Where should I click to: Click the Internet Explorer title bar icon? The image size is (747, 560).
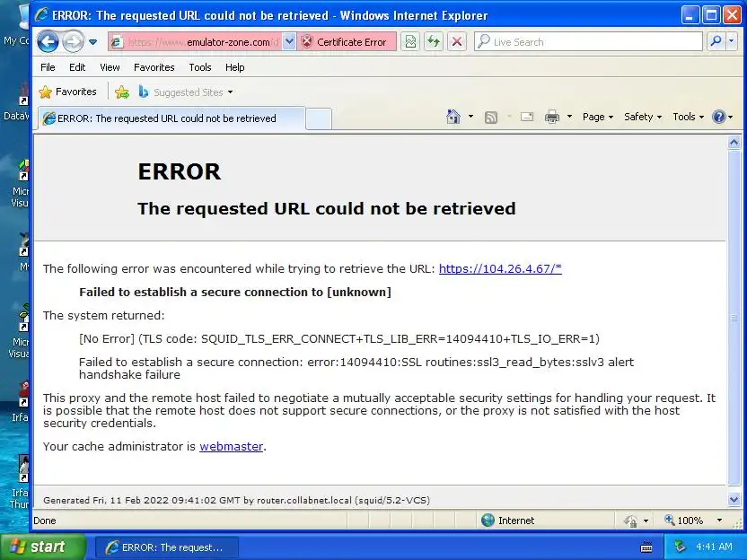tap(41, 15)
